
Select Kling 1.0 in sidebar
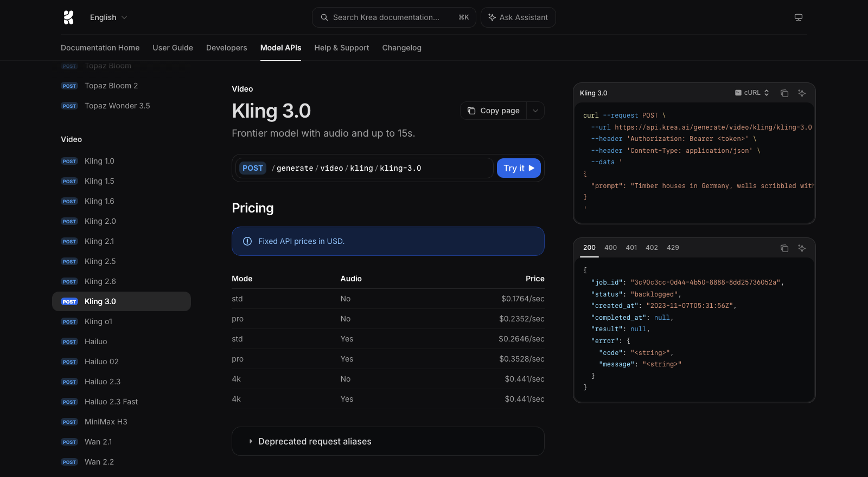[122, 161]
